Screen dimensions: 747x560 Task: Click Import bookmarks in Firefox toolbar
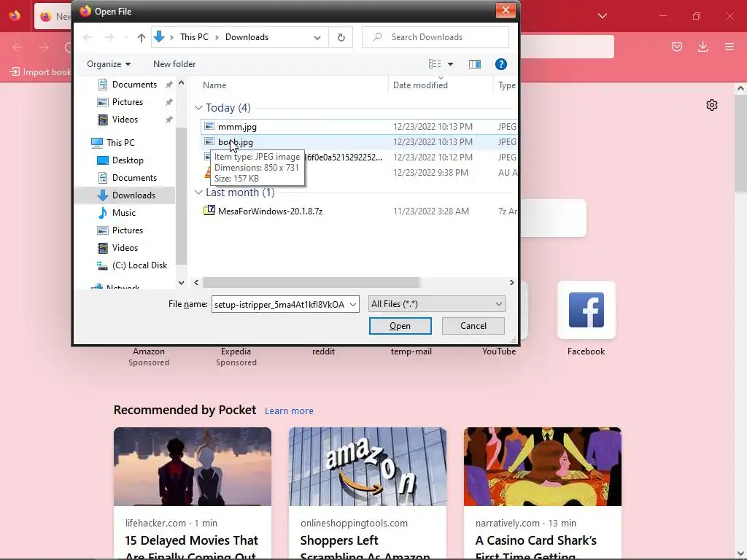click(40, 72)
